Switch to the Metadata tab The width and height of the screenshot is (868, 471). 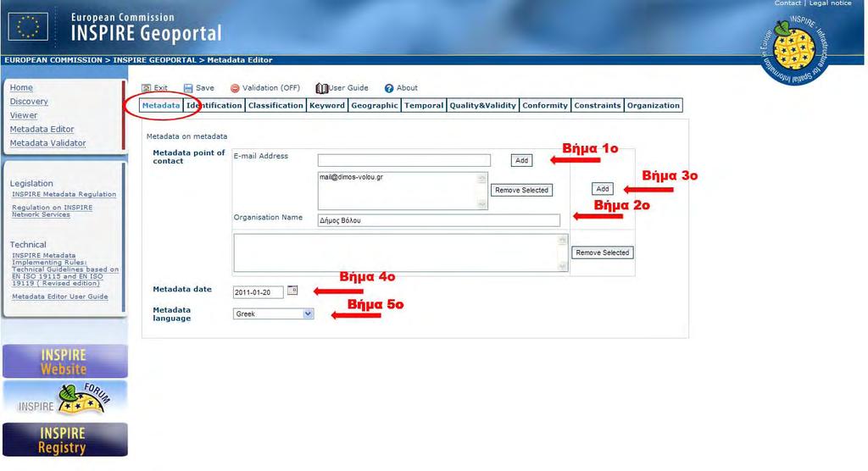pyautogui.click(x=160, y=105)
